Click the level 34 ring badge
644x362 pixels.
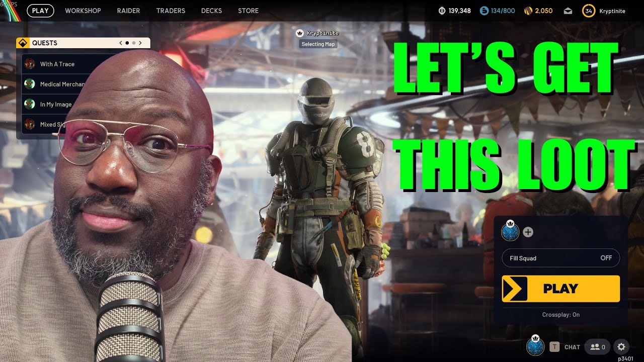pyautogui.click(x=588, y=11)
